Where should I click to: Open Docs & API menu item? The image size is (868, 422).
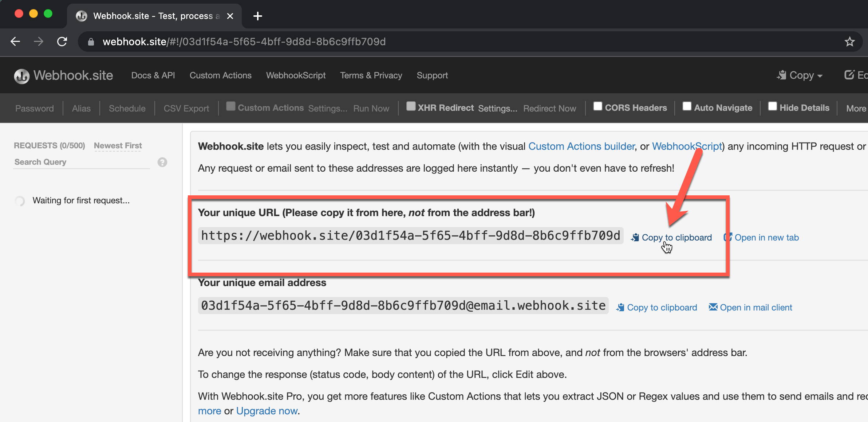153,75
